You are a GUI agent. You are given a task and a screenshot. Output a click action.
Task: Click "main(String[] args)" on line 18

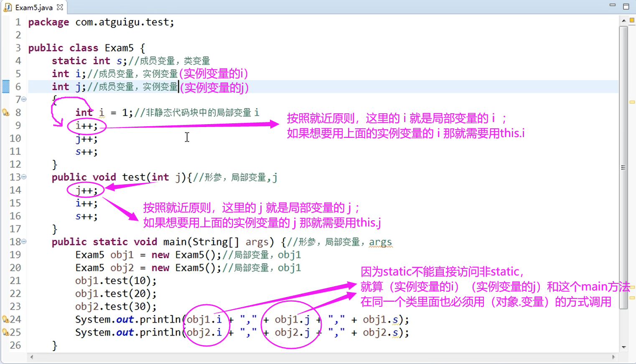219,242
